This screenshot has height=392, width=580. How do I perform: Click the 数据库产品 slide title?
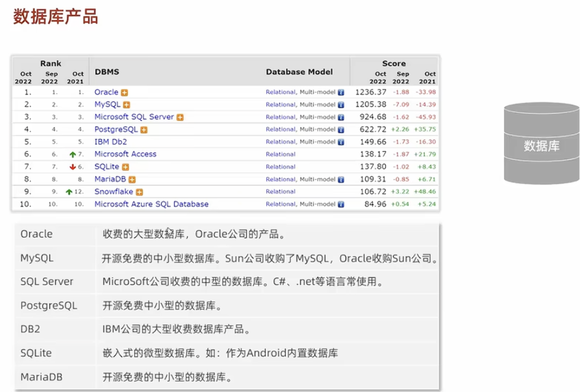click(x=55, y=17)
